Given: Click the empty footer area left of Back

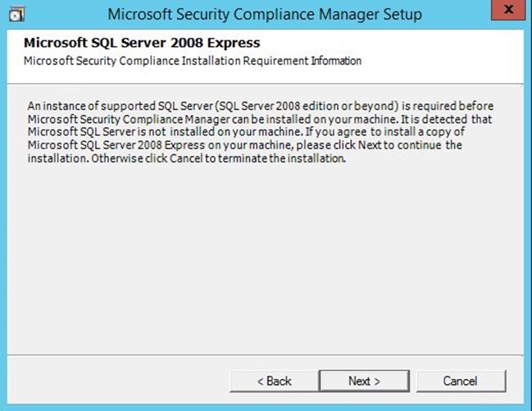Looking at the screenshot, I should (x=119, y=381).
